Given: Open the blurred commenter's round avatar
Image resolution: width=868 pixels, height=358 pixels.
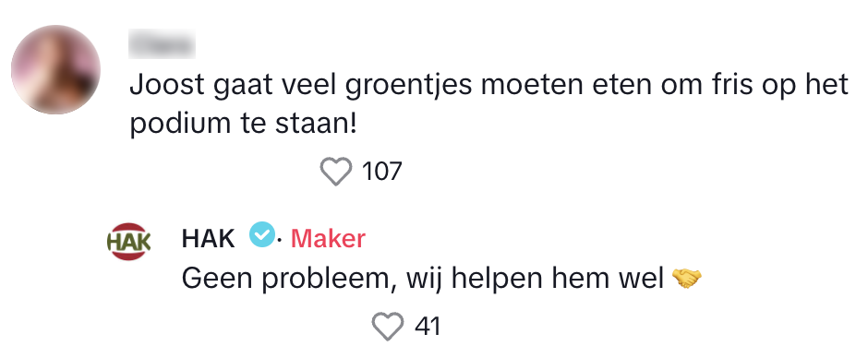Looking at the screenshot, I should tap(56, 70).
